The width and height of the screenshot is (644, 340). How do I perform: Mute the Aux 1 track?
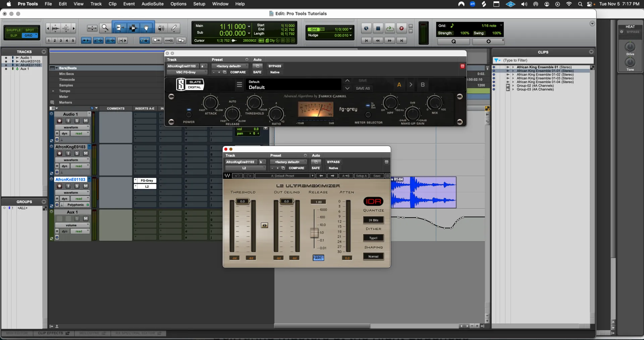point(86,219)
